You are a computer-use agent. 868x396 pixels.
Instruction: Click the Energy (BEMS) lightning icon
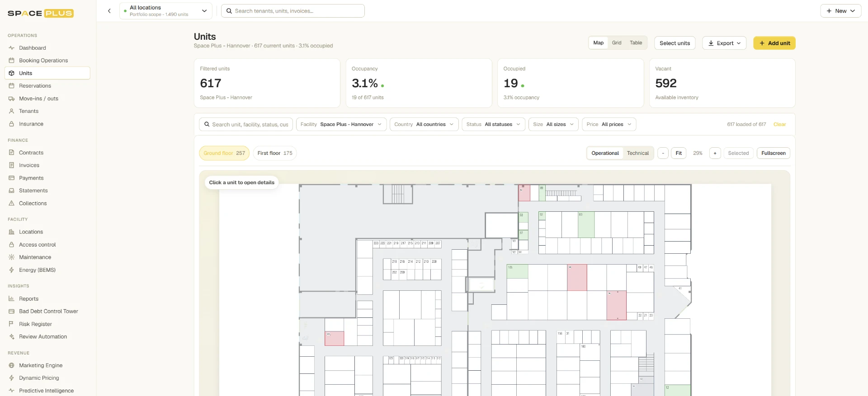point(12,270)
